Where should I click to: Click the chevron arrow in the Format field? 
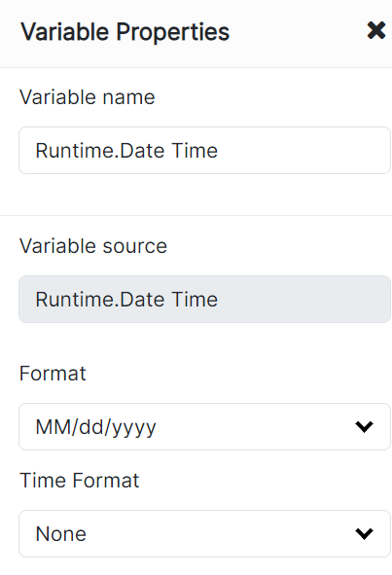coord(364,426)
